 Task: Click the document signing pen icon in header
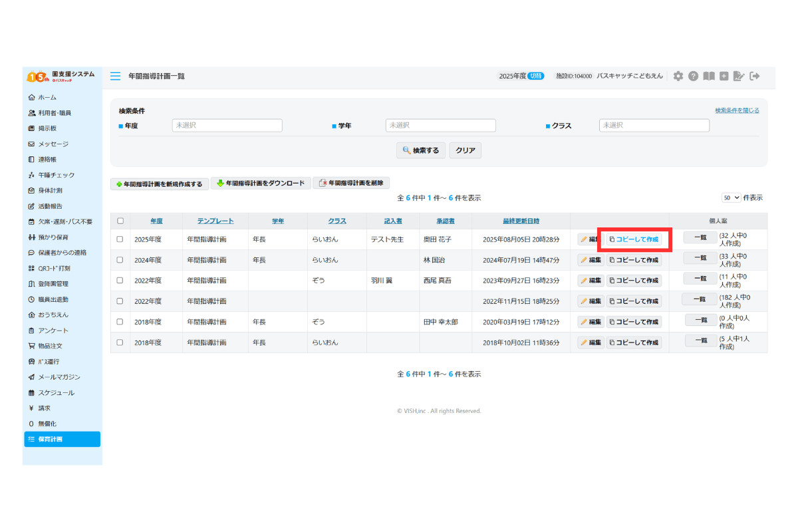click(x=739, y=76)
